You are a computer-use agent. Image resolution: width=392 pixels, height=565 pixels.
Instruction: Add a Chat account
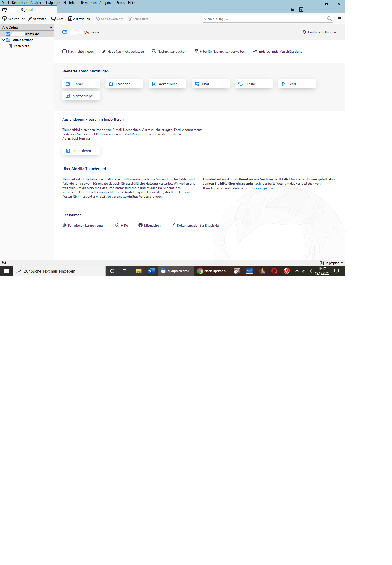click(x=211, y=84)
